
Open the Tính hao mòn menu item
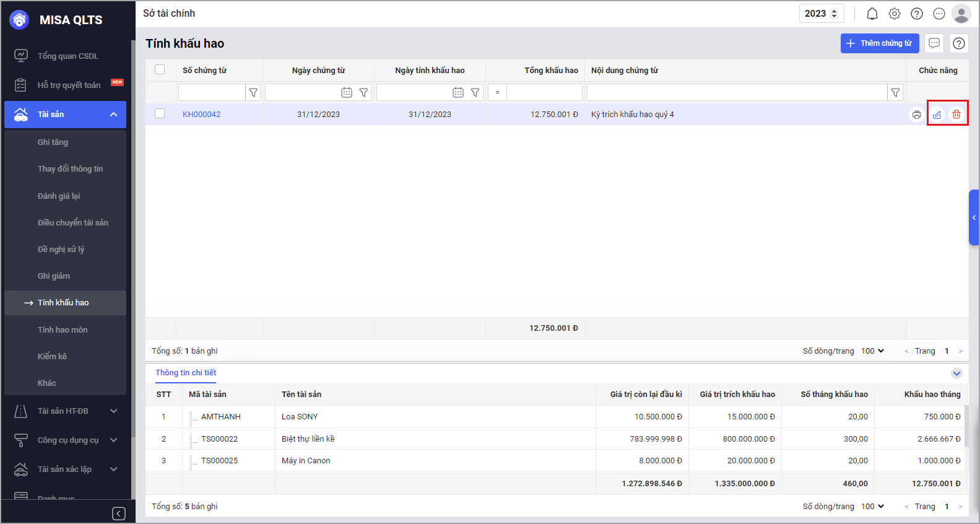point(63,330)
